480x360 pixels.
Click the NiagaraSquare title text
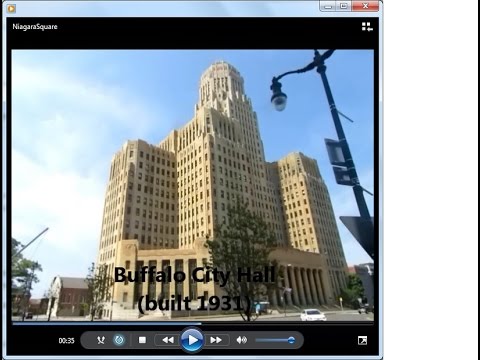point(35,27)
